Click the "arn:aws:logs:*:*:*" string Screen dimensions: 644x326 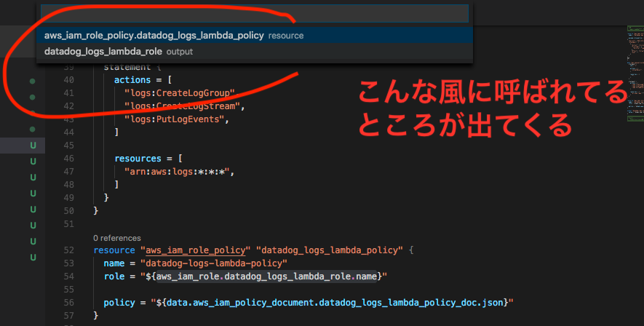(177, 172)
